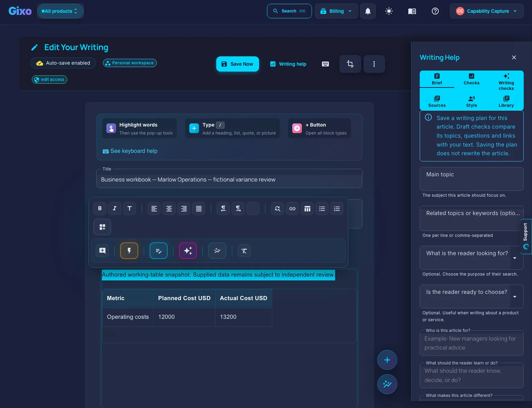Expand 'What is the reader looking for?' dropdown
The height and width of the screenshot is (408, 532).
472,258
